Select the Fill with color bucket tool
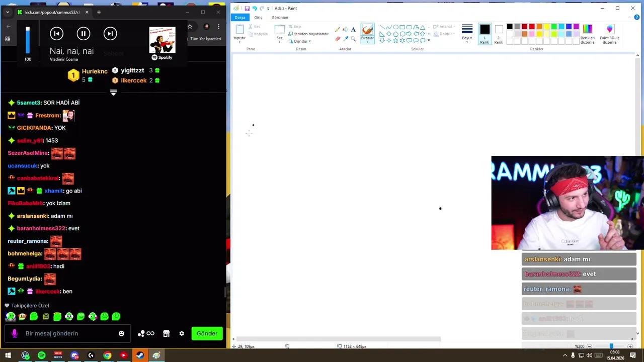 (x=345, y=30)
